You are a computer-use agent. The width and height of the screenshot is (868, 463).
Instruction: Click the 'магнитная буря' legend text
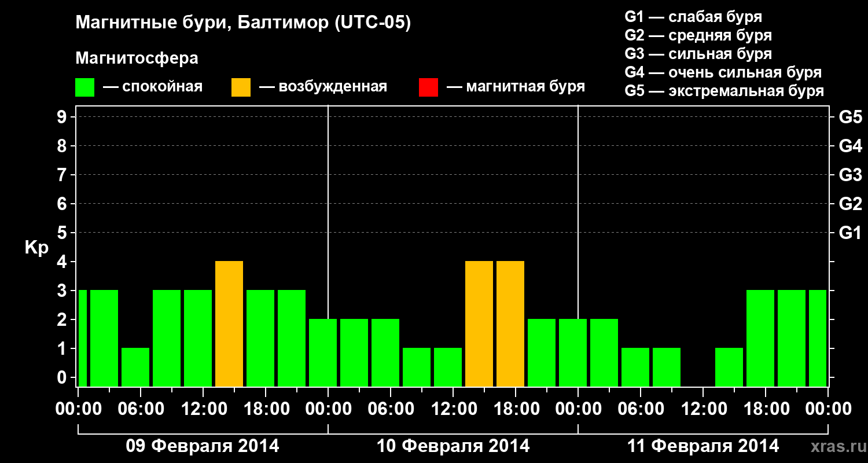tap(525, 87)
